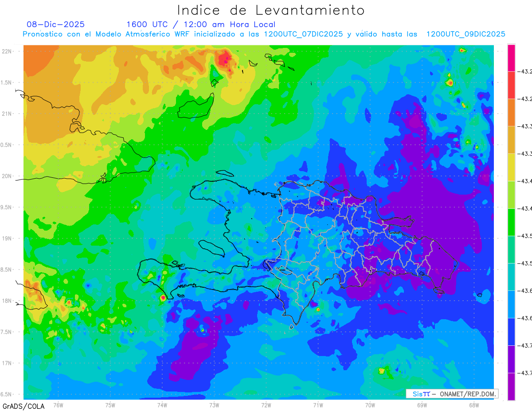This screenshot has width=532, height=411.
Task: Select the "69W" longitude label
Action: click(422, 404)
